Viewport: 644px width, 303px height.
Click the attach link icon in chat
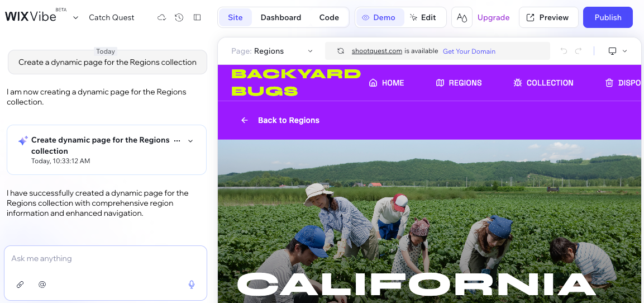[x=20, y=285]
